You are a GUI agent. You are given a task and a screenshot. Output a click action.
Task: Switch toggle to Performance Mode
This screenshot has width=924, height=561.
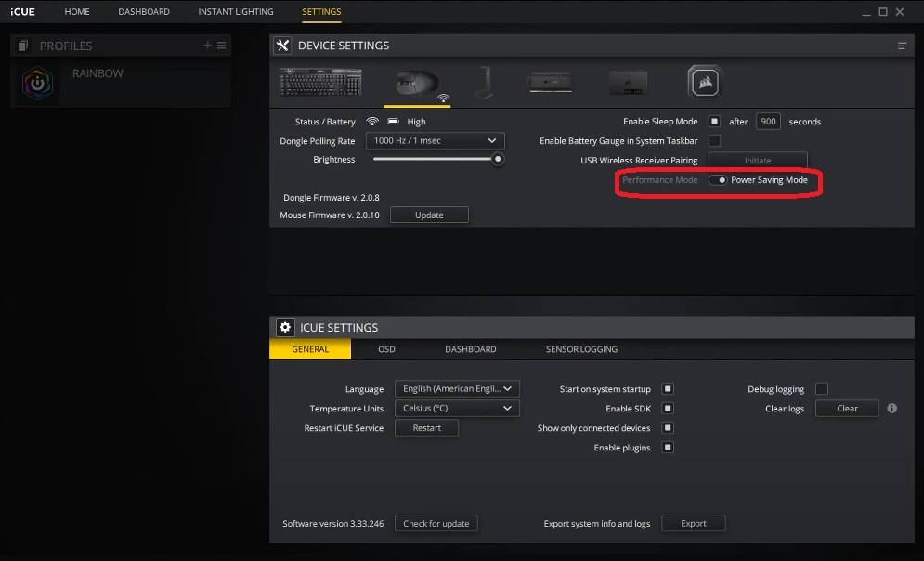point(722,182)
